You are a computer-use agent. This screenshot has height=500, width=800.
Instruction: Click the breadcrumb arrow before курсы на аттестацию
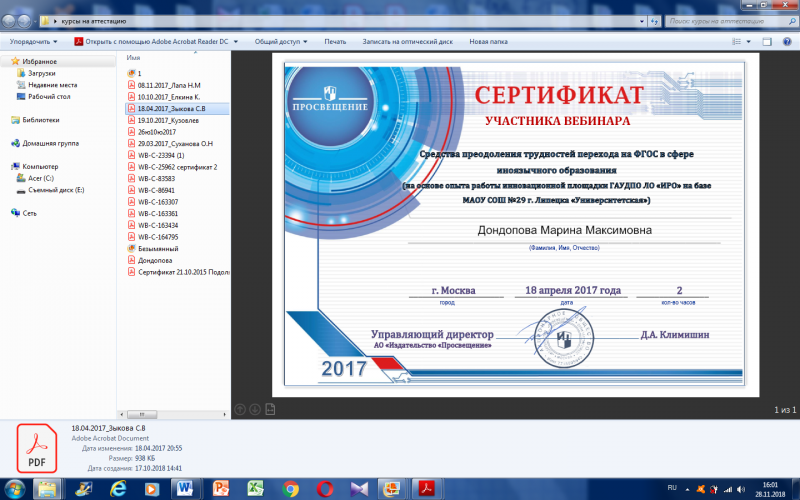point(55,21)
